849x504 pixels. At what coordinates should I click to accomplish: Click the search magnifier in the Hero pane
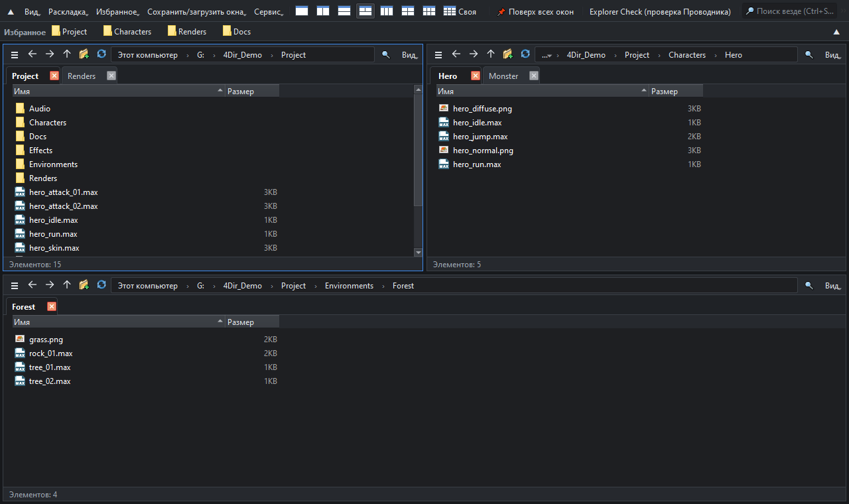[809, 55]
